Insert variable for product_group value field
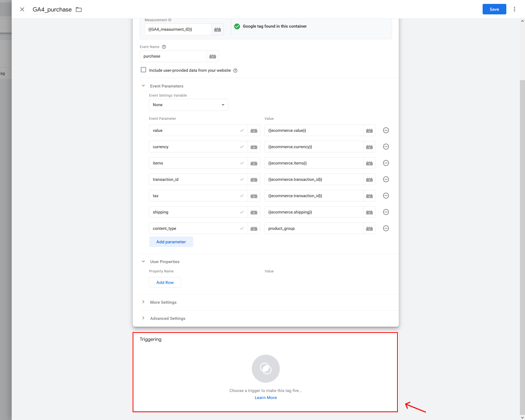 [x=369, y=229]
